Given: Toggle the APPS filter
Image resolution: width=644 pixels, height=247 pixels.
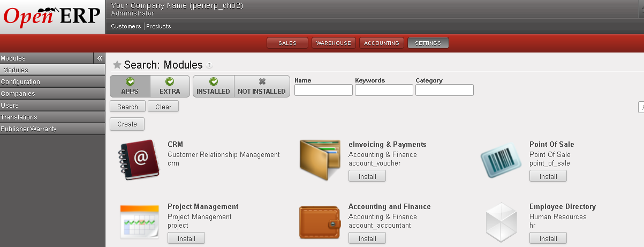Looking at the screenshot, I should coord(130,86).
